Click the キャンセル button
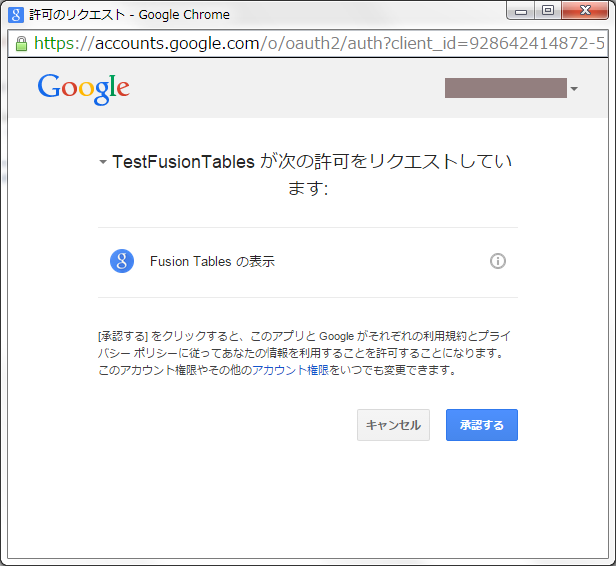Viewport: 616px width, 566px height. [x=393, y=425]
